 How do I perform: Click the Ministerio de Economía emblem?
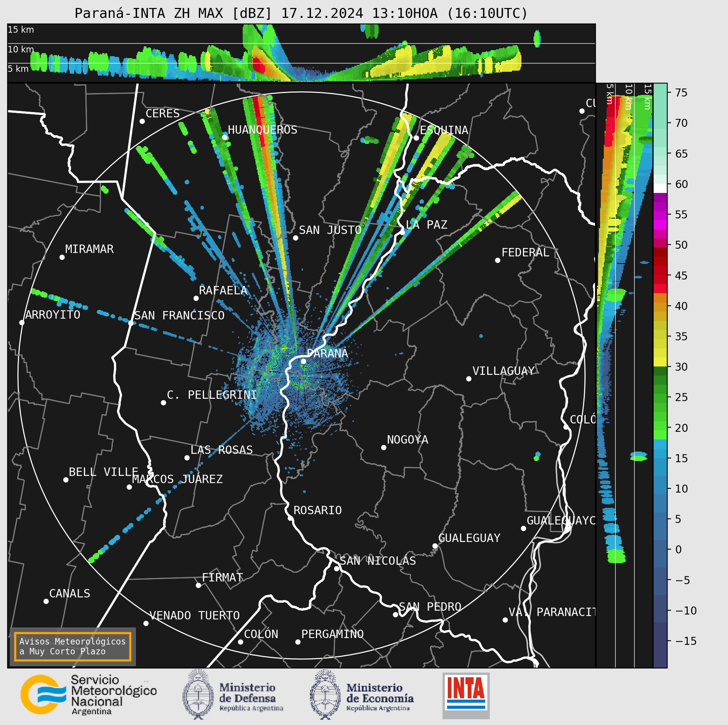coord(325,694)
